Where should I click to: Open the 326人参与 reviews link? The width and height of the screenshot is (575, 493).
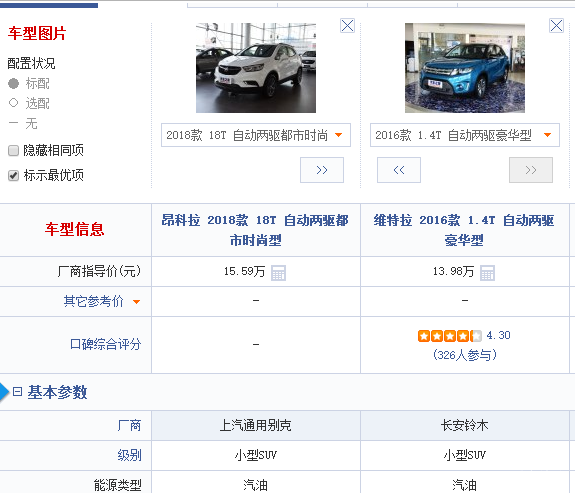click(x=464, y=355)
